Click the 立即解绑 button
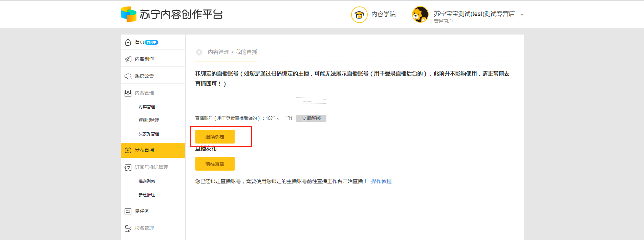The height and width of the screenshot is (240, 644). coord(311,118)
